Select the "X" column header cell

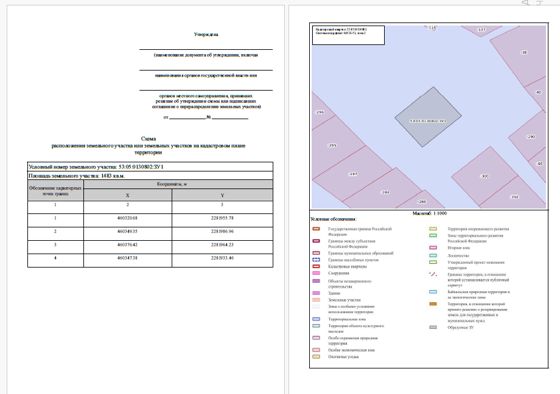click(x=128, y=195)
